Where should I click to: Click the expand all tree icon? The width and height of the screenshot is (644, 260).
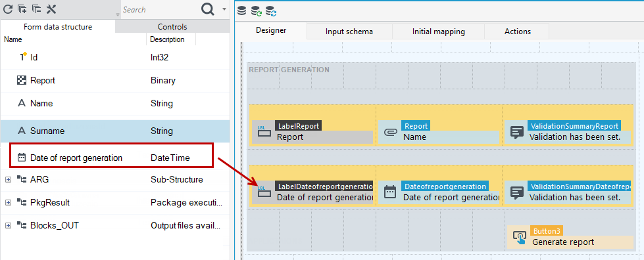click(x=22, y=9)
